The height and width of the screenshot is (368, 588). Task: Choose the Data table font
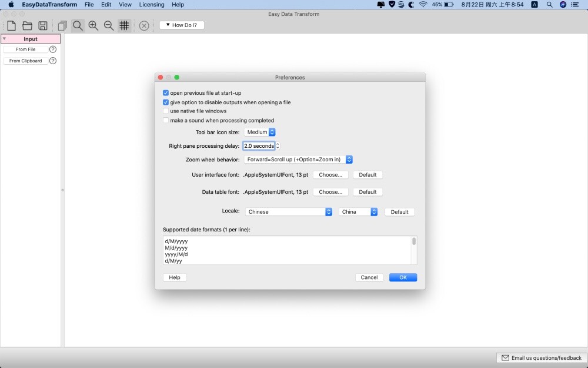click(x=330, y=192)
